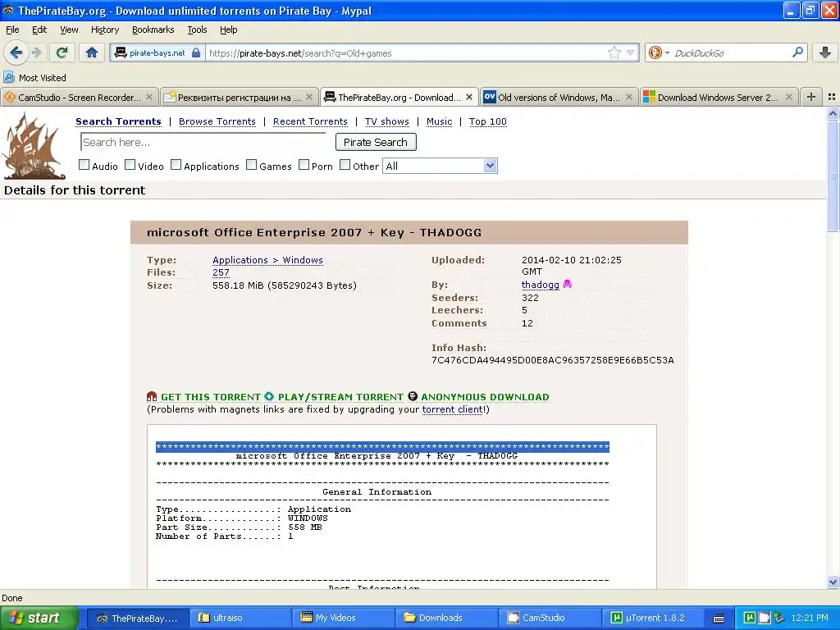Click the Search here input field
Viewport: 840px width, 630px height.
[x=203, y=142]
